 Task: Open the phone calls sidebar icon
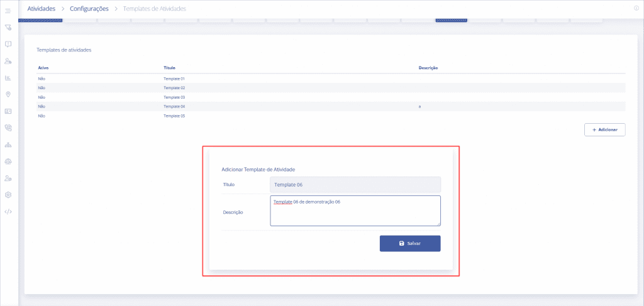pos(8,128)
